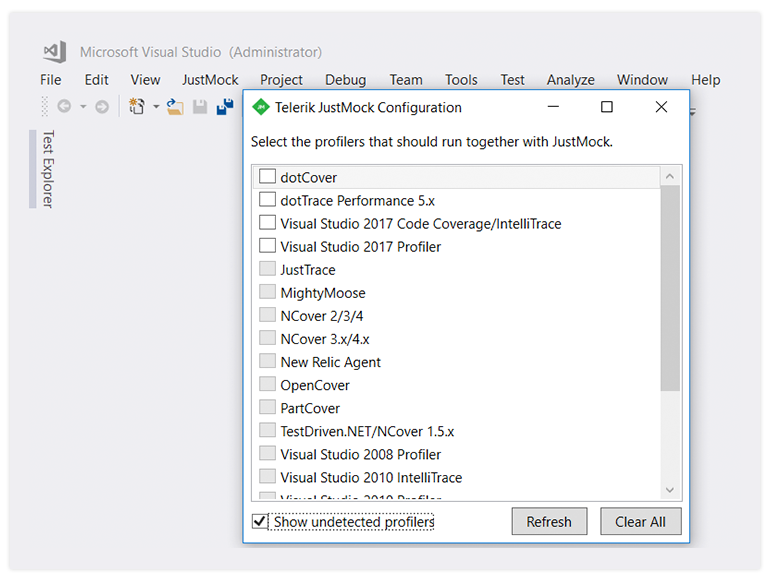Click the New Project toolbar icon
Viewport: 770px width, 581px height.
point(137,106)
